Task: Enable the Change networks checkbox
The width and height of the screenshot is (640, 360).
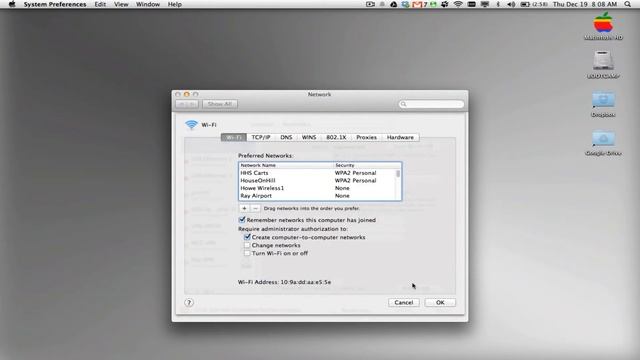Action: [247, 245]
